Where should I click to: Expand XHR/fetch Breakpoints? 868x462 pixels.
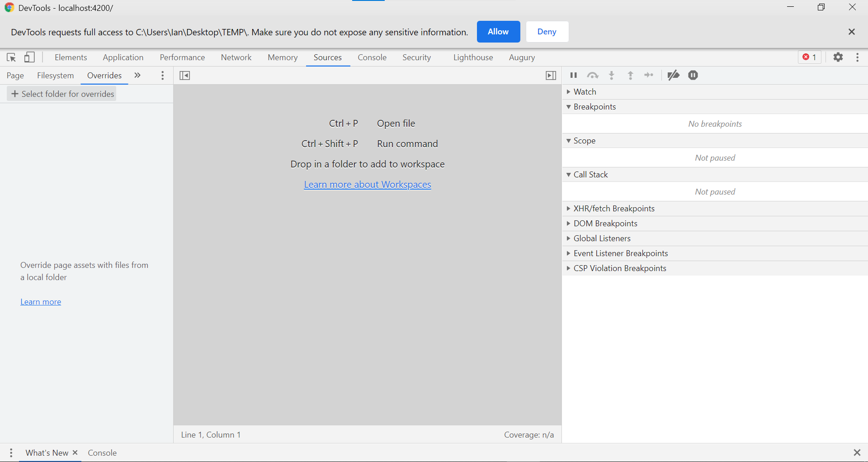(715, 209)
